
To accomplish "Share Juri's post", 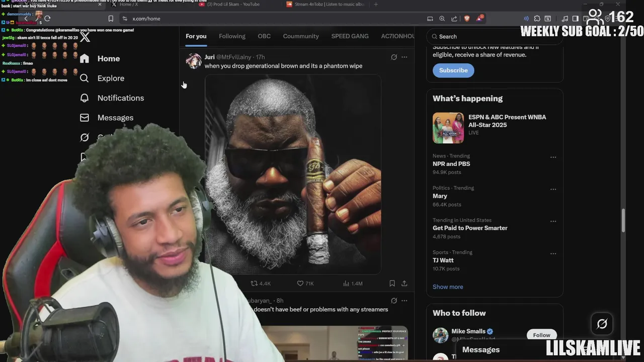I will (x=404, y=284).
